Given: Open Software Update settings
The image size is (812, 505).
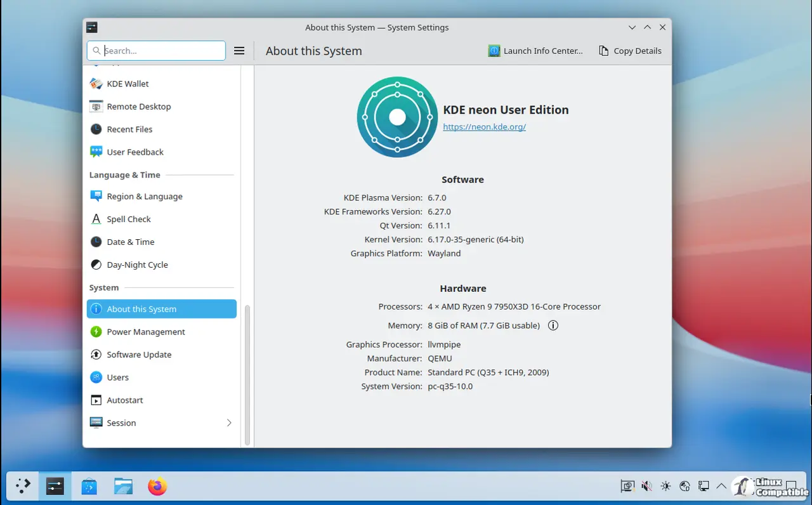Looking at the screenshot, I should tap(161, 355).
